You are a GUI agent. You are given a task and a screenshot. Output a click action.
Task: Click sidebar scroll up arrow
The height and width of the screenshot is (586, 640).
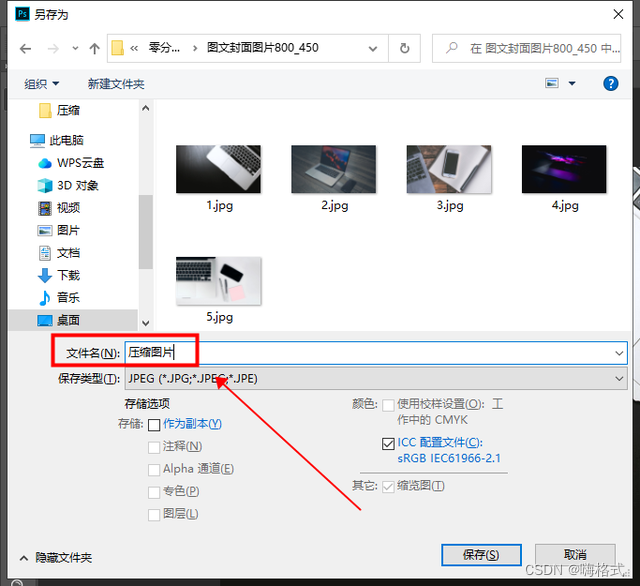[146, 108]
